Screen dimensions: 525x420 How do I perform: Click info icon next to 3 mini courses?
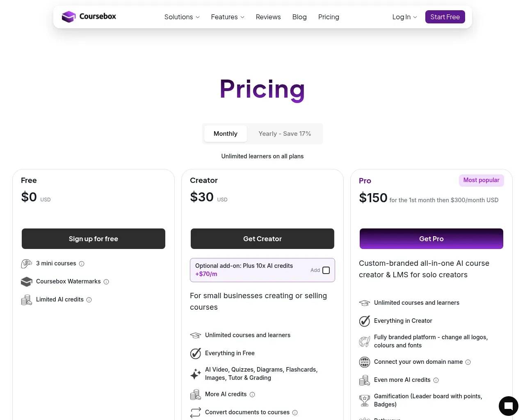82,264
